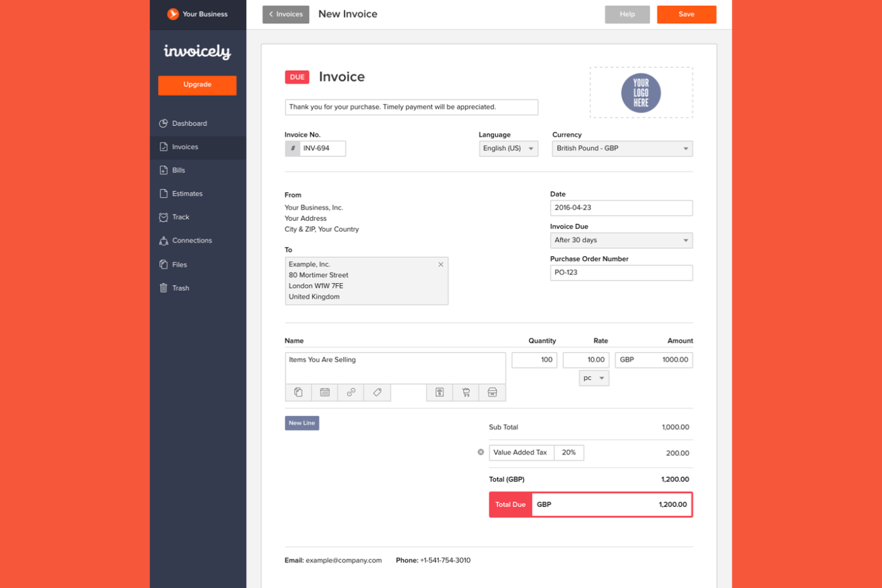
Task: Remove the Example, Inc. recipient
Action: [x=441, y=265]
